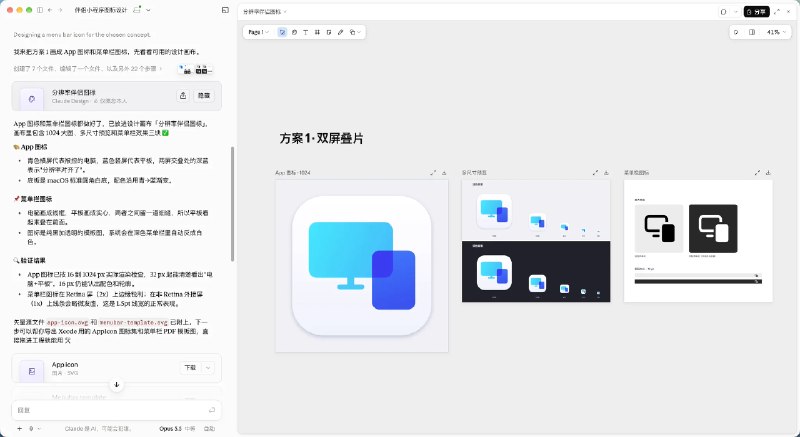Select the light tile menu bar icon preview
This screenshot has height=437, width=800.
659,228
